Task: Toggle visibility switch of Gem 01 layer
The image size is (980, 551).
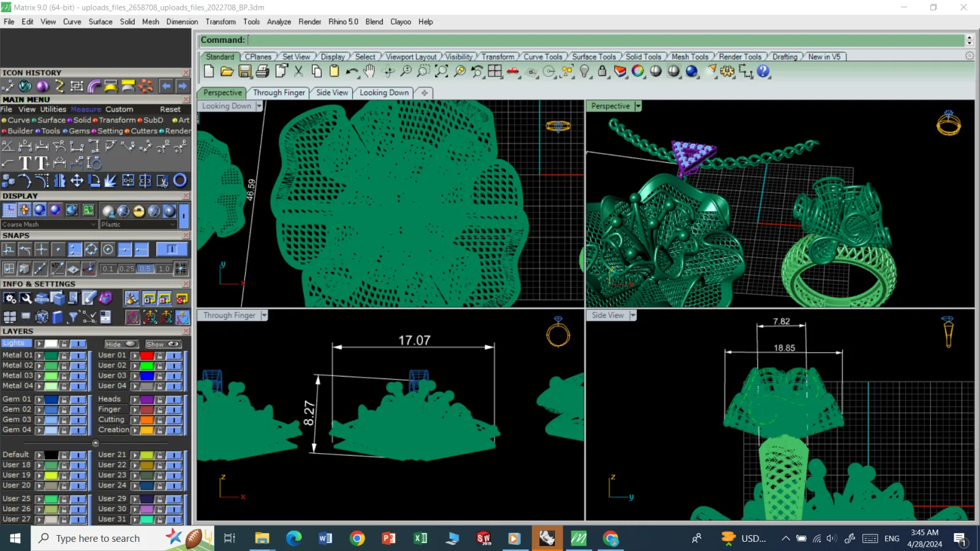Action: pos(78,399)
